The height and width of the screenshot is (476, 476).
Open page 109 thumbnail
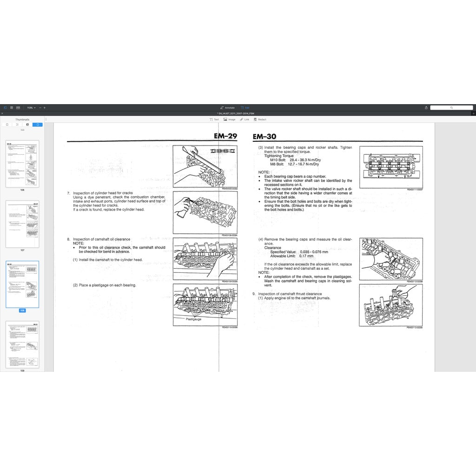coord(22,344)
